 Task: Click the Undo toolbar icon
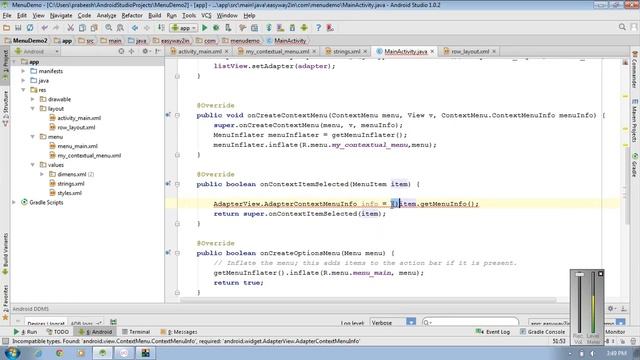pos(44,28)
